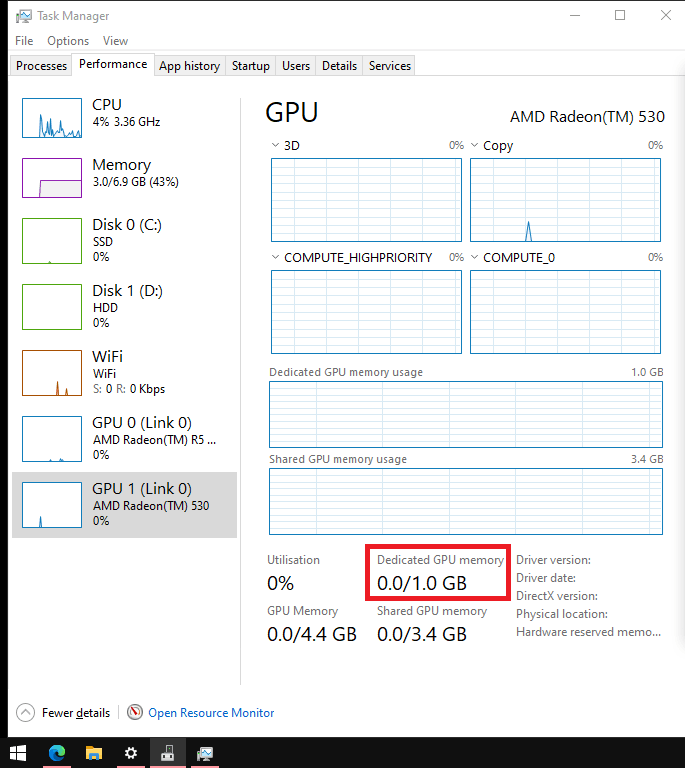Viewport: 685px width, 768px height.
Task: Click the Shared GPU memory usage graph
Action: point(466,502)
